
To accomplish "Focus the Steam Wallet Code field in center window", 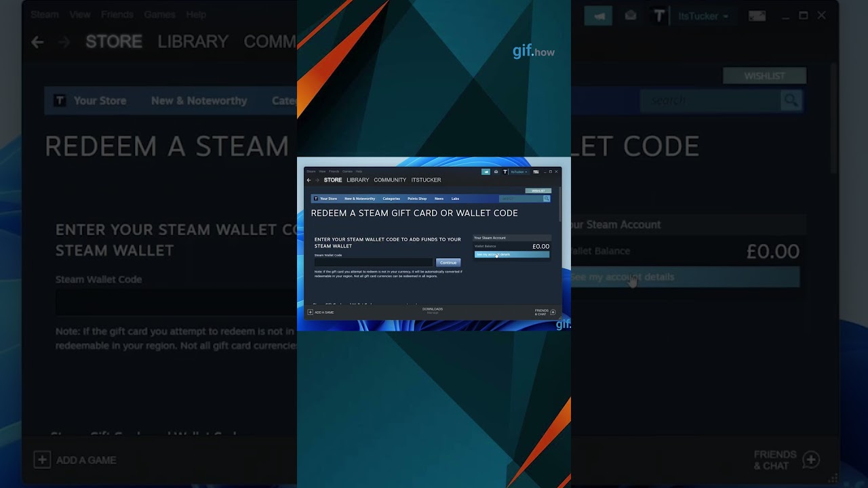I will [373, 262].
